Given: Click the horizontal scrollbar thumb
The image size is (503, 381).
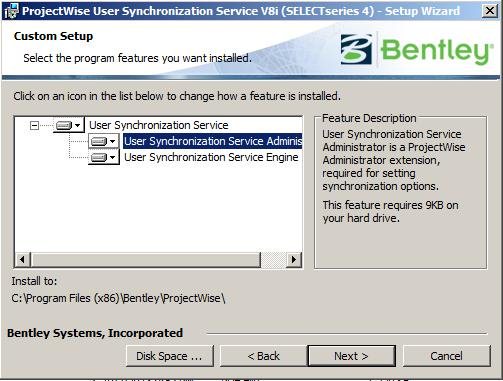Looking at the screenshot, I should (x=145, y=259).
